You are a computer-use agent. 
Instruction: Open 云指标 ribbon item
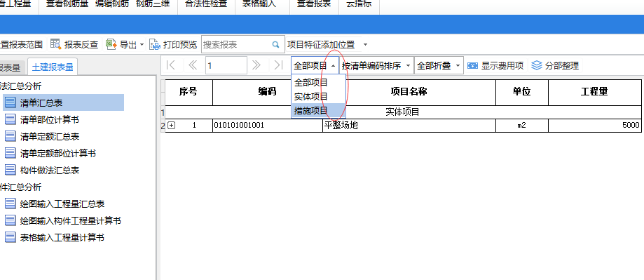click(x=359, y=4)
